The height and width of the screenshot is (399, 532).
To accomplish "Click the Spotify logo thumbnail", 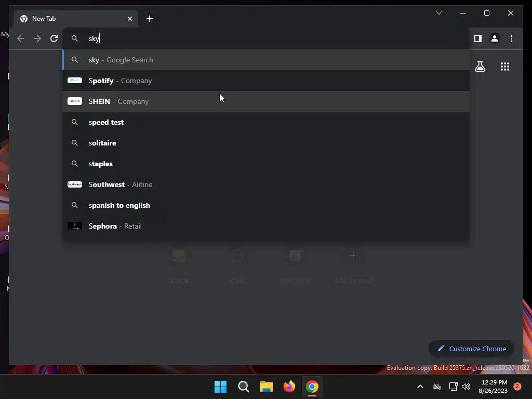I will [75, 81].
